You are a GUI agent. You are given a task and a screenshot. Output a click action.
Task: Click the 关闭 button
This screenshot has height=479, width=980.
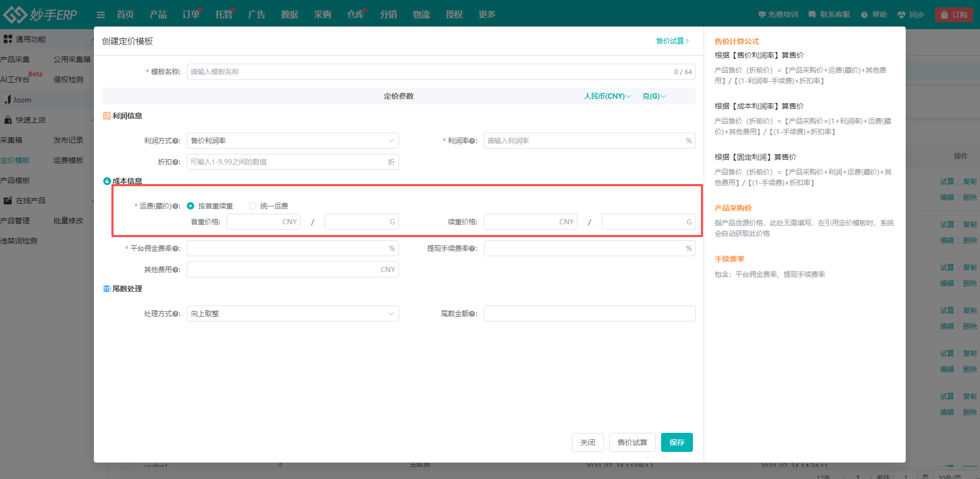pos(588,442)
